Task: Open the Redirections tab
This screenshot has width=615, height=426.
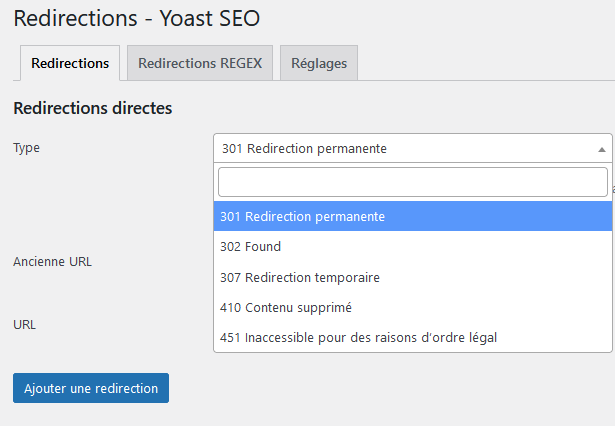Action: [70, 63]
